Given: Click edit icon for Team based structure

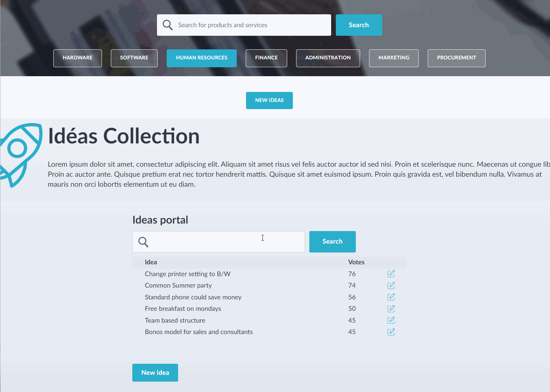Looking at the screenshot, I should click(x=391, y=320).
